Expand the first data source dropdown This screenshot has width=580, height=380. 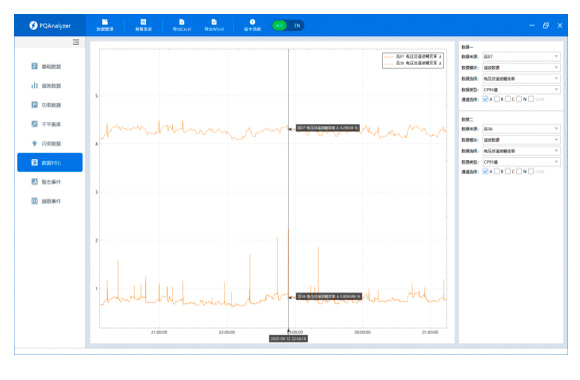point(521,56)
